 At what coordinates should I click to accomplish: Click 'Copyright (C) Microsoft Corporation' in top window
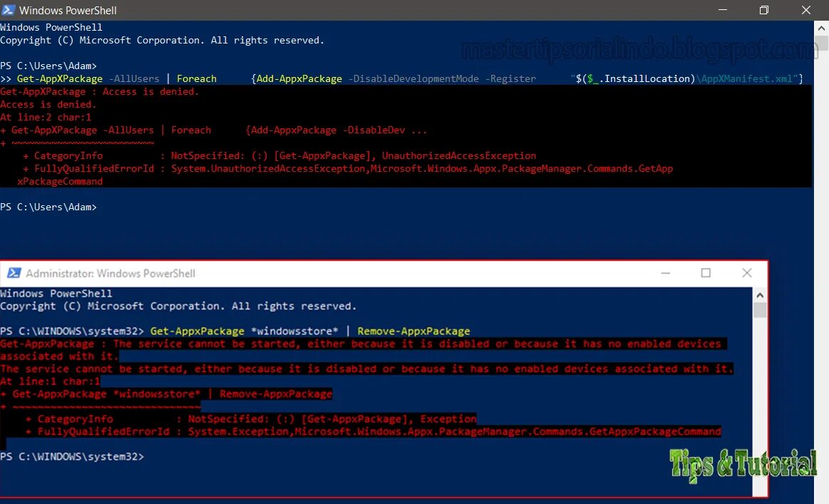pos(101,40)
